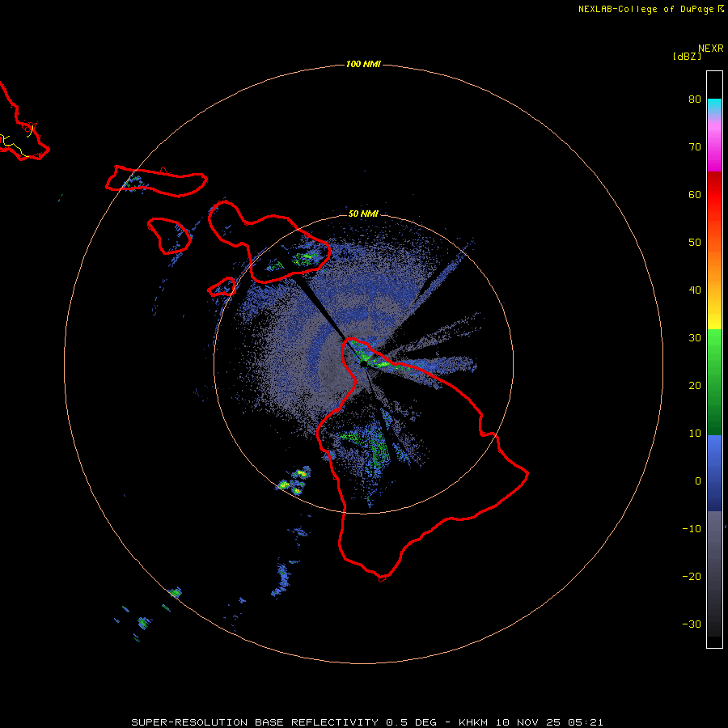Click the red band of the color bar
This screenshot has width=728, height=728.
click(714, 195)
